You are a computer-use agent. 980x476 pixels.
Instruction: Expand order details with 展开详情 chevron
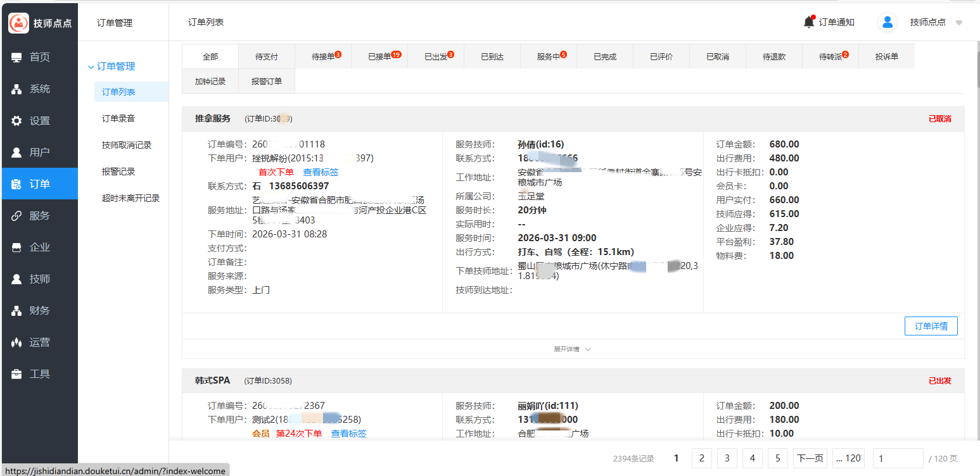pyautogui.click(x=587, y=349)
